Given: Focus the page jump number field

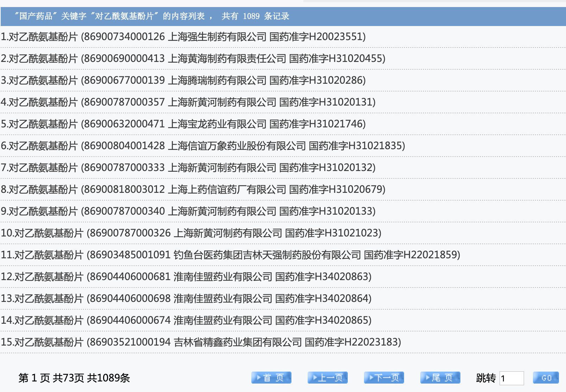Looking at the screenshot, I should click(511, 378).
